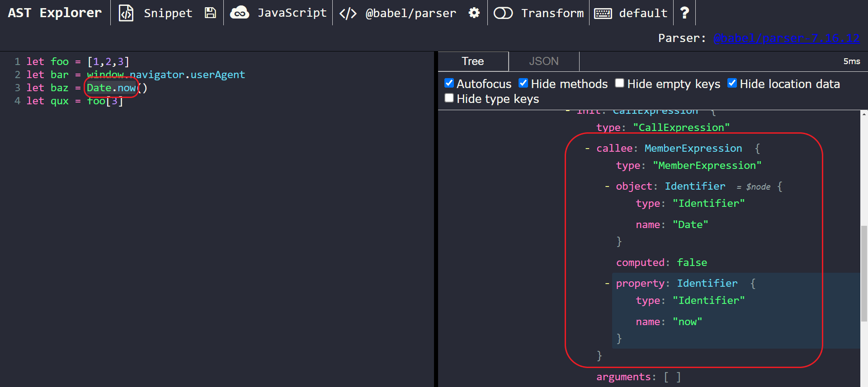Click the tree panel vertical scrollbar

pos(864,273)
